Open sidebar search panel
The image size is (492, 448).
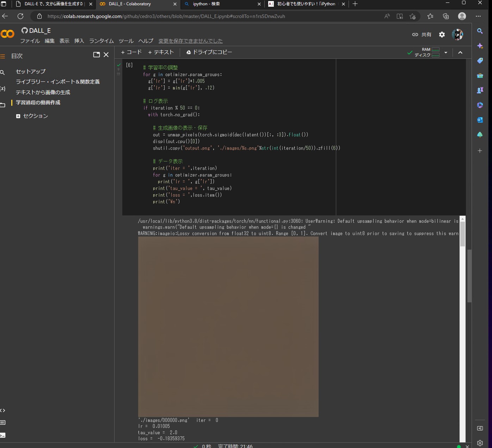(2, 72)
